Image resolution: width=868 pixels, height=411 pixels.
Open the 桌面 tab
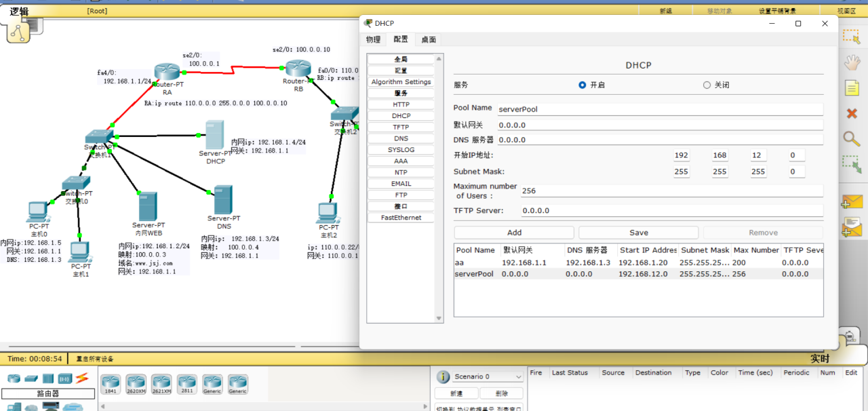click(x=429, y=40)
